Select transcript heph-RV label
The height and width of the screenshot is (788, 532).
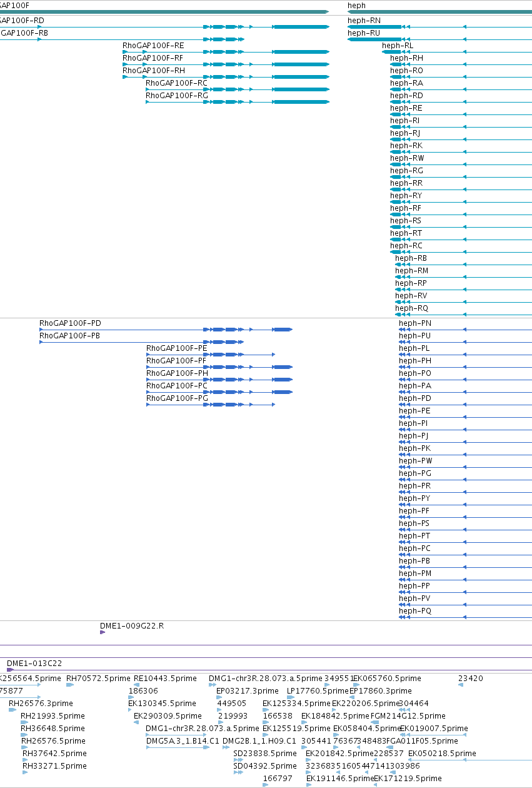(411, 296)
